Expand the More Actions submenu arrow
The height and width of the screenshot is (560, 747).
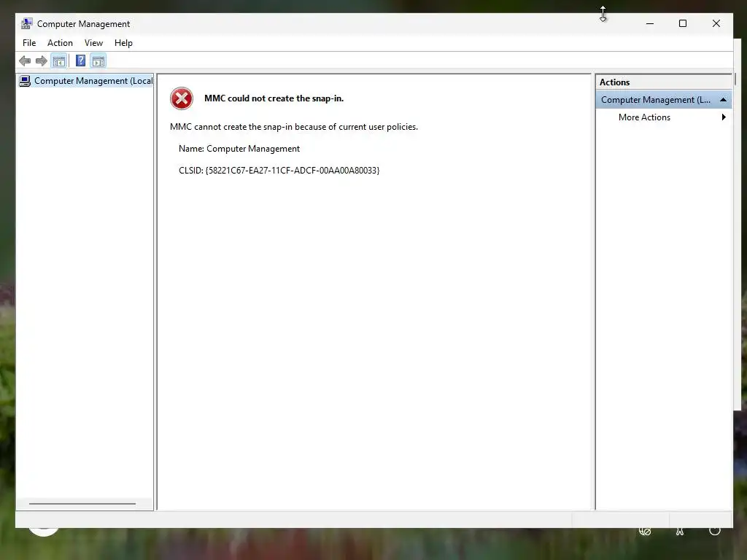coord(724,117)
